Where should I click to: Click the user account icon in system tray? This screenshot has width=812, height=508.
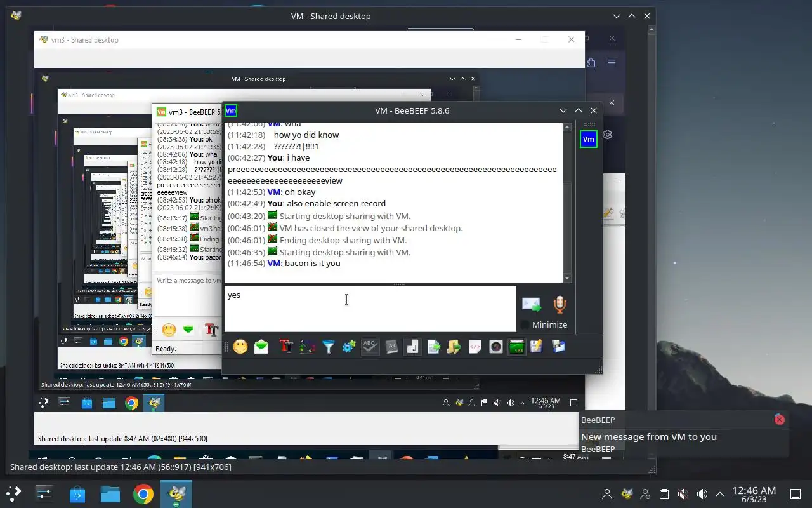(x=608, y=494)
